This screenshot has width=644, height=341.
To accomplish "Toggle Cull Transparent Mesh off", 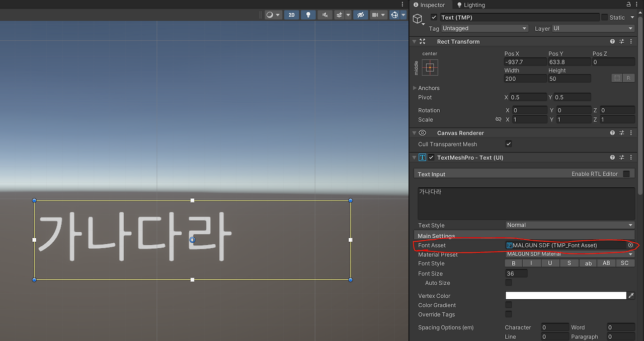I will 508,144.
